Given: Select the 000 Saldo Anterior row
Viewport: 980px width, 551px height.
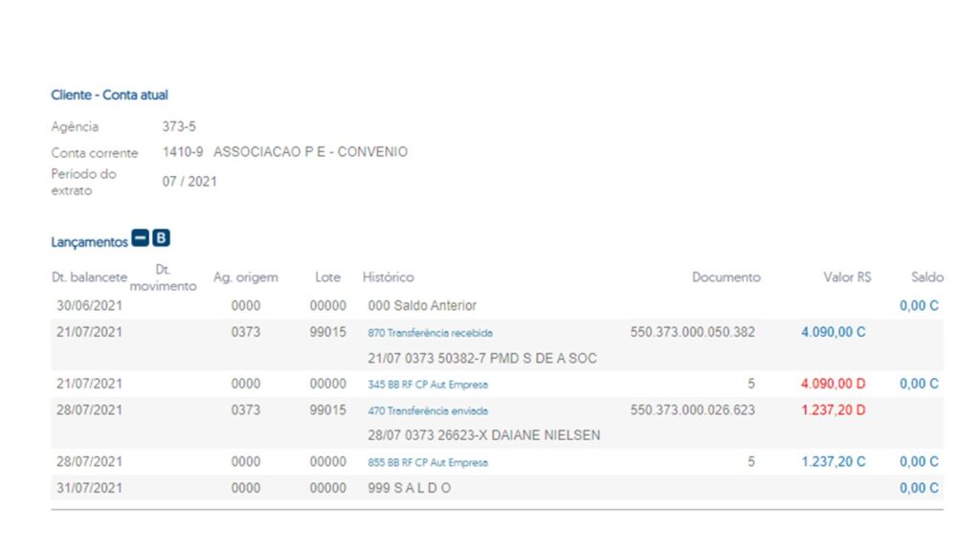Looking at the screenshot, I should (x=422, y=306).
